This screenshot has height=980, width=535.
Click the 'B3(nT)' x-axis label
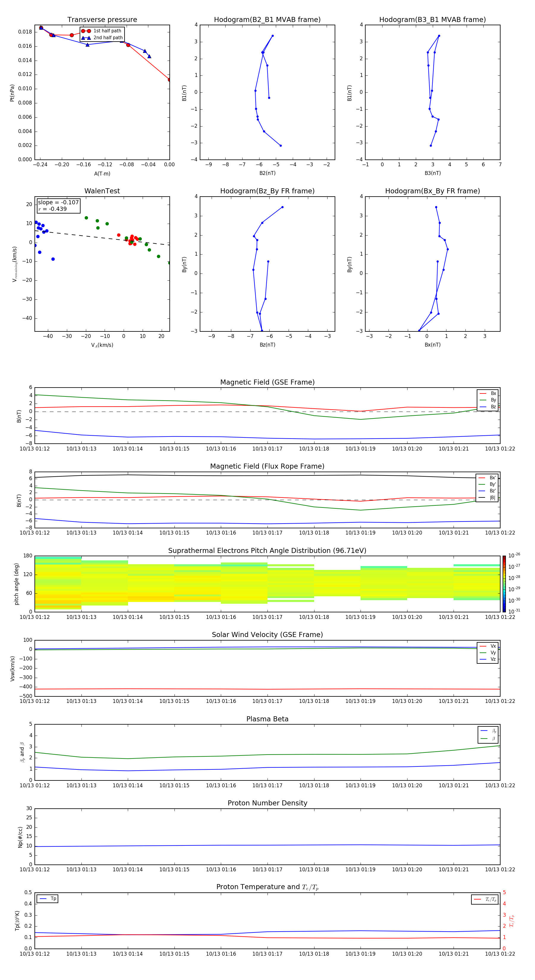[x=432, y=173]
